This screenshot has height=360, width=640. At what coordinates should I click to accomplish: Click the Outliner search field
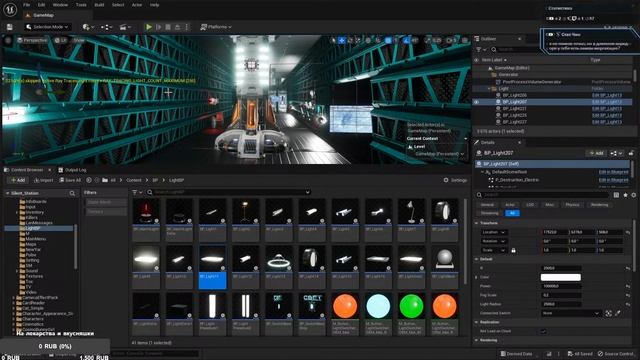(x=516, y=49)
